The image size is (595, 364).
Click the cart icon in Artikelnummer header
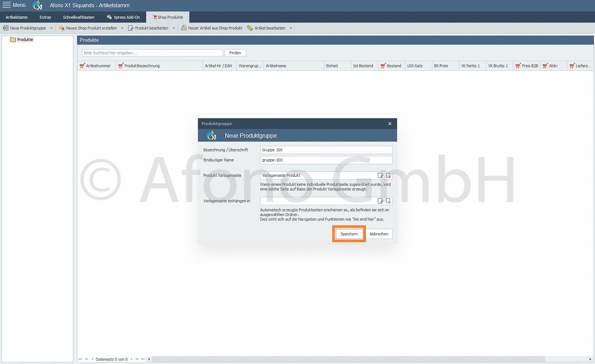82,65
